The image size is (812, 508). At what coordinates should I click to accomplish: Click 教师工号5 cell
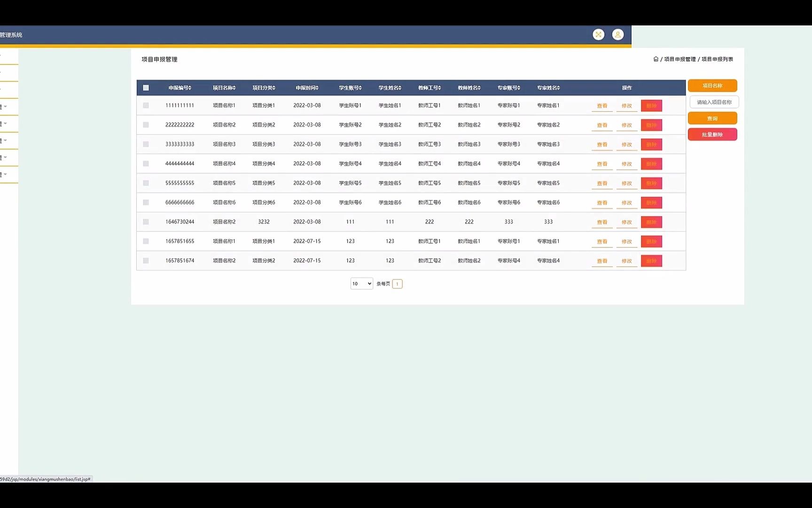coord(429,183)
